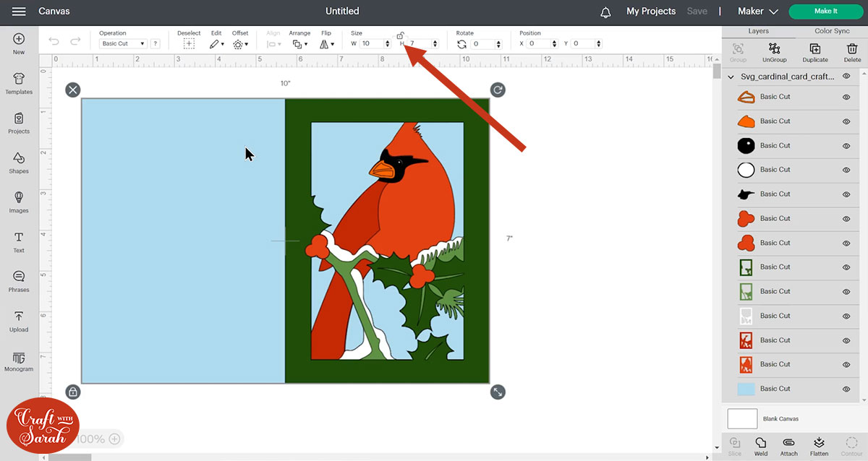Collapse the Svg_cardinal_card layer group
This screenshot has width=868, height=461.
(731, 77)
